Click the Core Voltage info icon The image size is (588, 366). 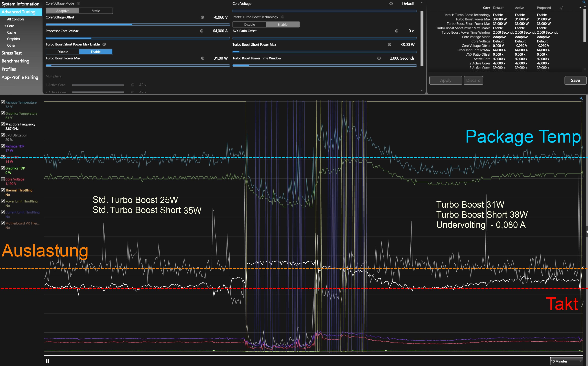[x=391, y=4]
